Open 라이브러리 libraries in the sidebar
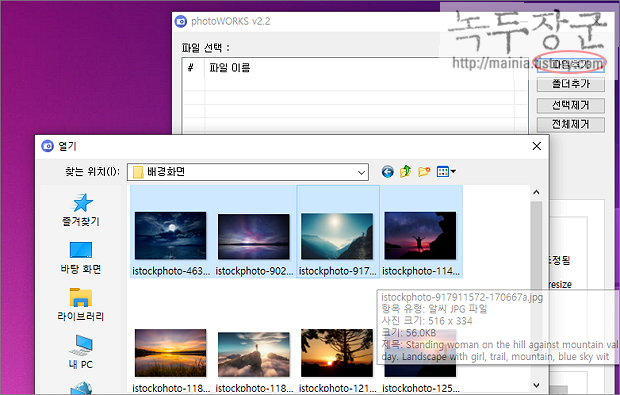Image resolution: width=620 pixels, height=395 pixels. click(x=81, y=305)
